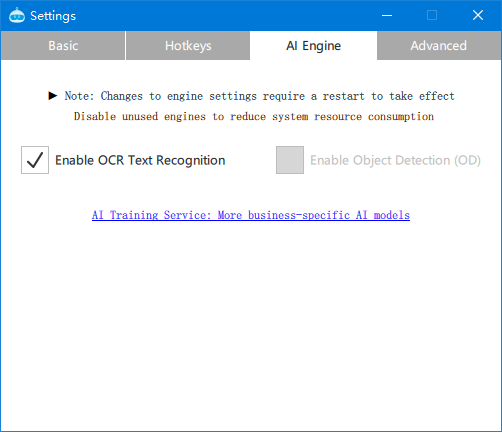Click 'Disable unused engines' note text
Image resolution: width=502 pixels, height=432 pixels.
pyautogui.click(x=254, y=116)
